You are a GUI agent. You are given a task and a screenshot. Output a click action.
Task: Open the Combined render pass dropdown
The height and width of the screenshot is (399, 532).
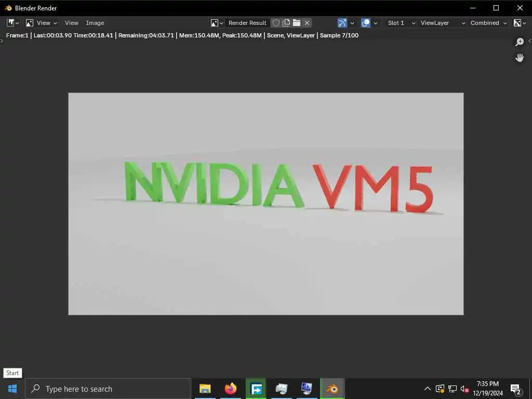tap(488, 23)
